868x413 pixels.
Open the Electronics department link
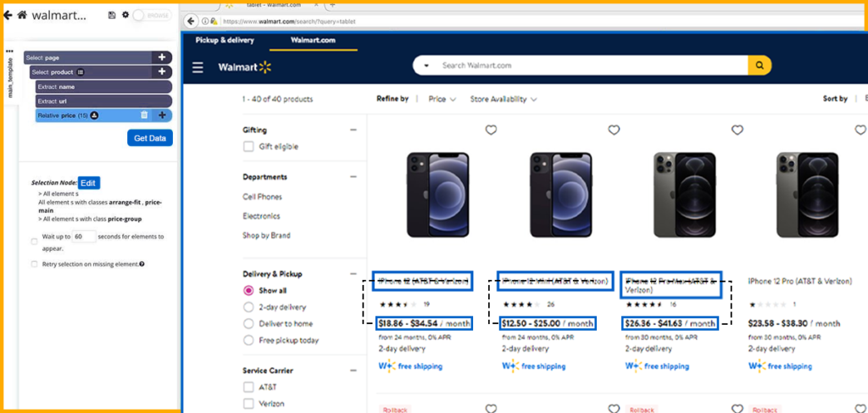pyautogui.click(x=261, y=216)
